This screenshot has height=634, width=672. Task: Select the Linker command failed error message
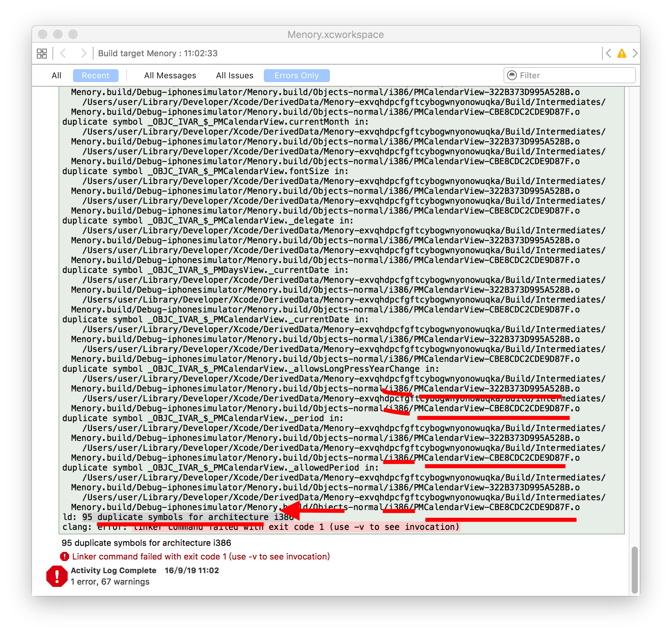pyautogui.click(x=201, y=556)
